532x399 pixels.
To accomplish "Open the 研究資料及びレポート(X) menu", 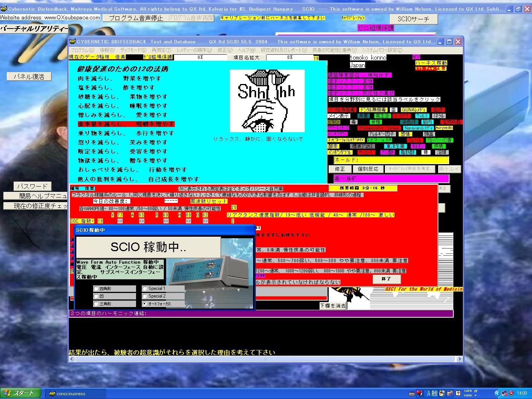I will [x=284, y=50].
